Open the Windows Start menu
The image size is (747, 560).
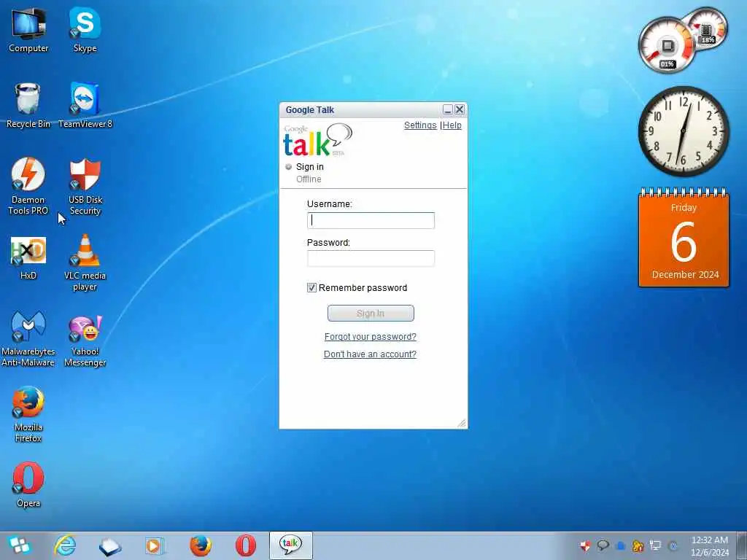18,545
